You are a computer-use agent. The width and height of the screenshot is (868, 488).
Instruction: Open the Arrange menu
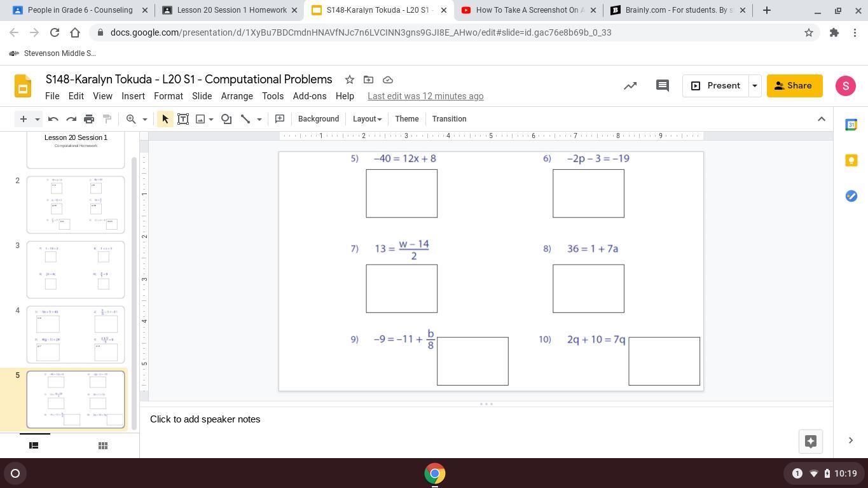[x=237, y=96]
